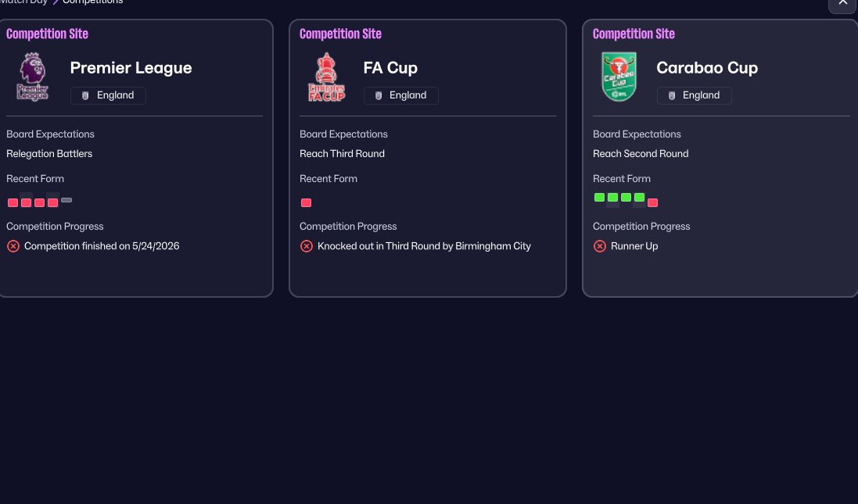Close the Competitions panel with the X button
Viewport: 858px width, 504px height.
tap(842, 3)
